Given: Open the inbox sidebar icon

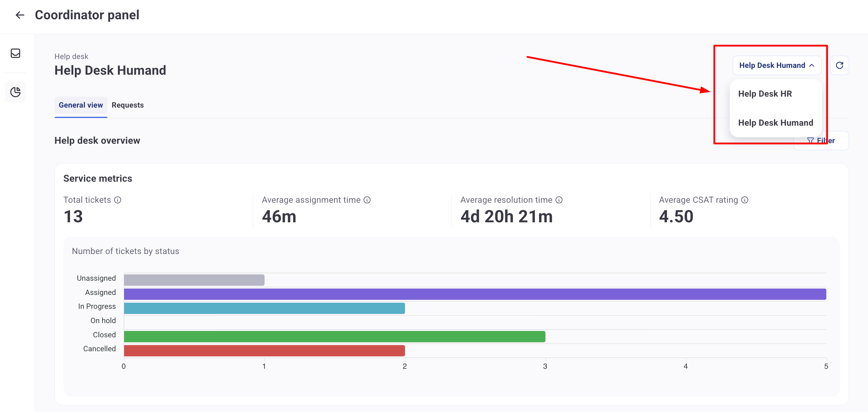Looking at the screenshot, I should (x=15, y=53).
